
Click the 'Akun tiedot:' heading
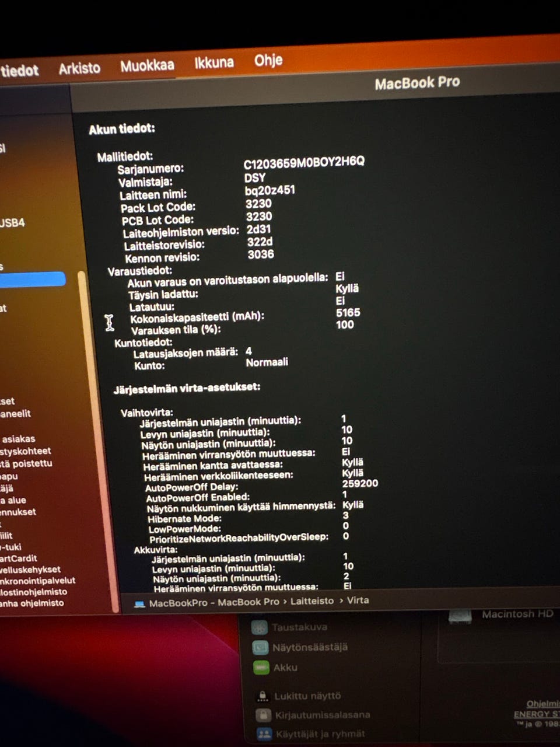[x=122, y=129]
